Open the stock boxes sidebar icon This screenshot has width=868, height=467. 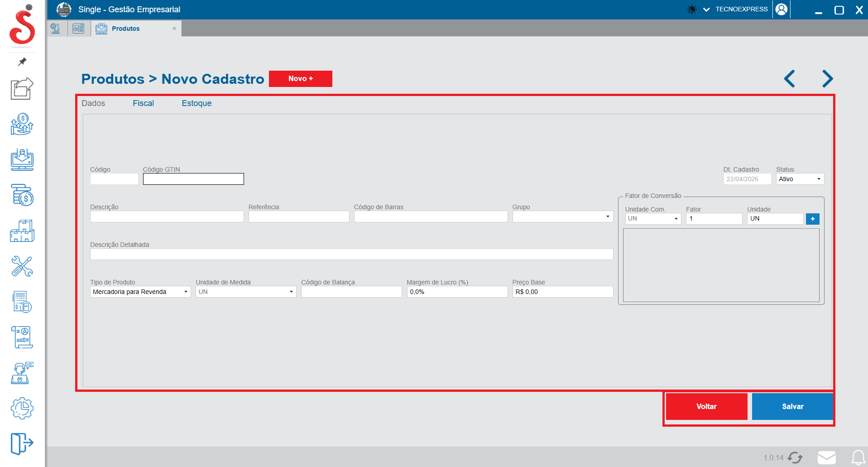(x=22, y=231)
